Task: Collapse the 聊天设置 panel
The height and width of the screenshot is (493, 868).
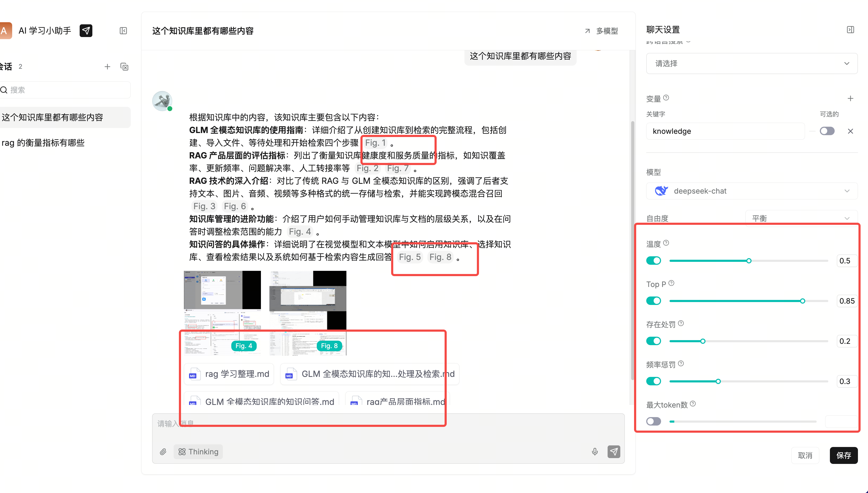Action: point(850,30)
